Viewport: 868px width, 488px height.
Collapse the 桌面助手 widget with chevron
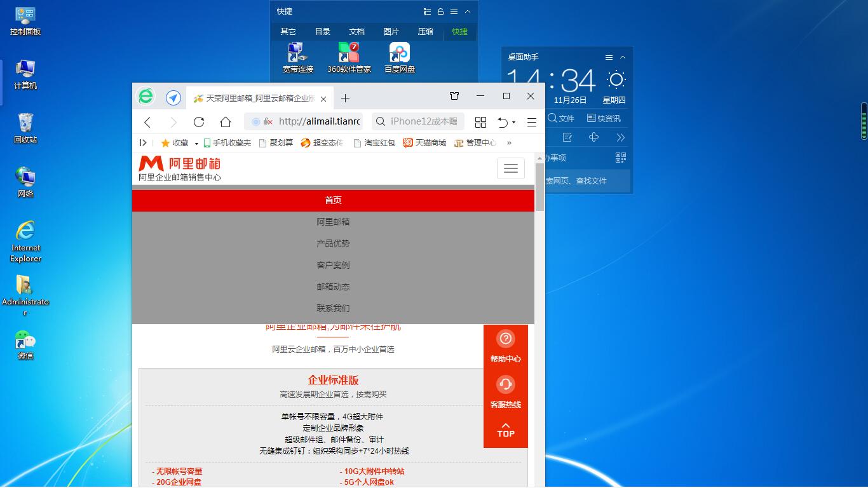(x=623, y=57)
